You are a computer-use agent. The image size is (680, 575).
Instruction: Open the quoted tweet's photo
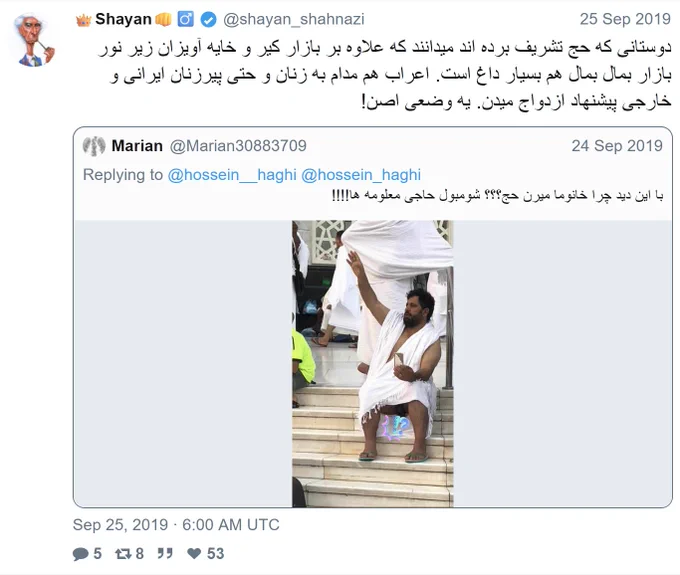373,364
